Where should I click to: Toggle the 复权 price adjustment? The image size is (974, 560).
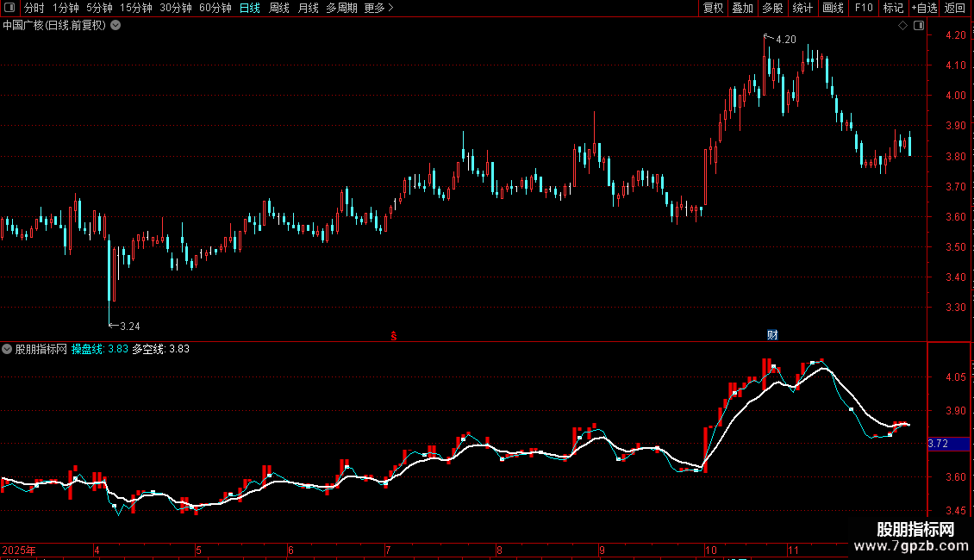pos(713,8)
